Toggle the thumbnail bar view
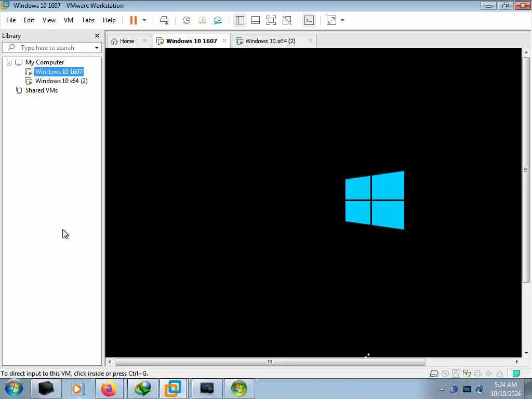The width and height of the screenshot is (532, 399). point(256,20)
